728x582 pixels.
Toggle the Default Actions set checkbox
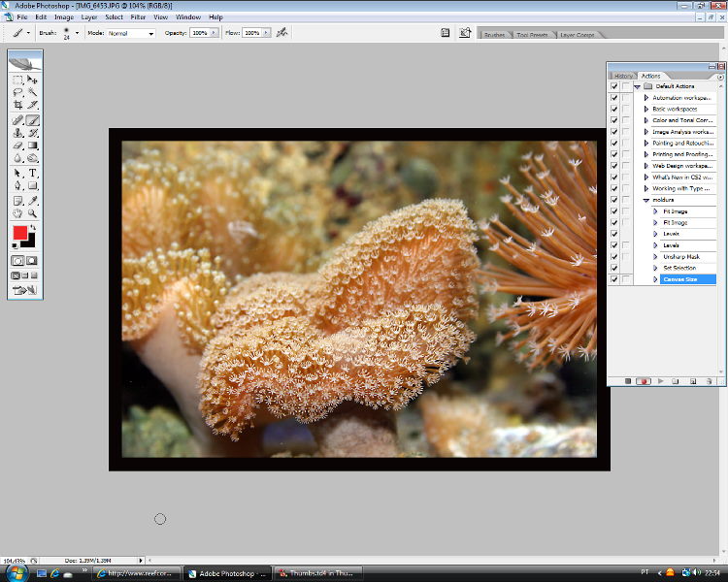click(613, 86)
